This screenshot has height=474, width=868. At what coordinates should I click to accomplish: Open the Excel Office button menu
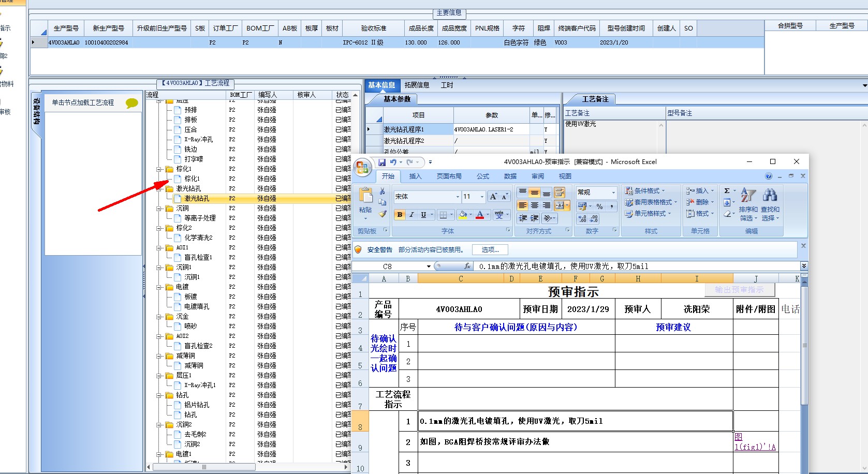coord(362,167)
